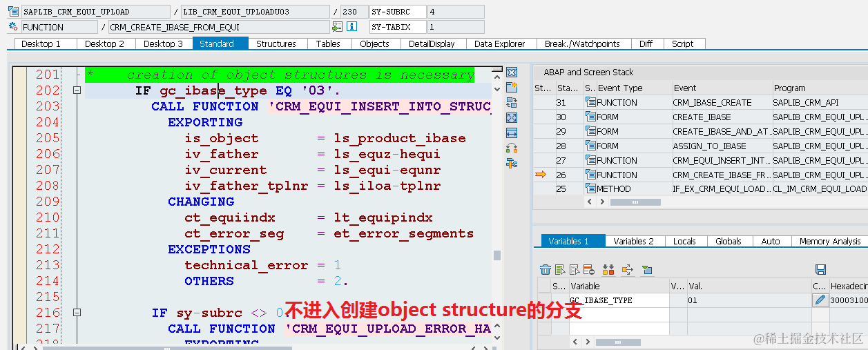
Task: Click the second sheet-with-arrow icon in Variables toolbar
Action: (x=575, y=269)
